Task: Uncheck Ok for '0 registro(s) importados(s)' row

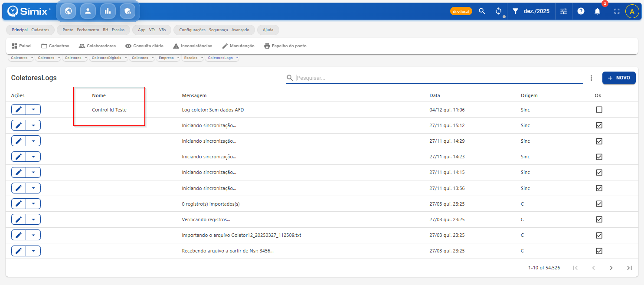Action: click(x=599, y=203)
